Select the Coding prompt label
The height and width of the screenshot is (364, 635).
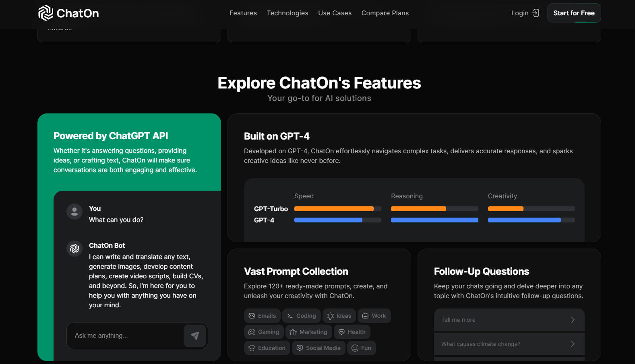coord(306,316)
